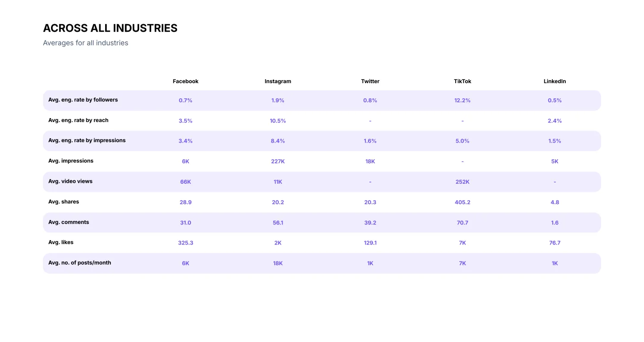Image resolution: width=644 pixels, height=342 pixels.
Task: Click the "Avg. impressions" row label
Action: click(x=71, y=161)
